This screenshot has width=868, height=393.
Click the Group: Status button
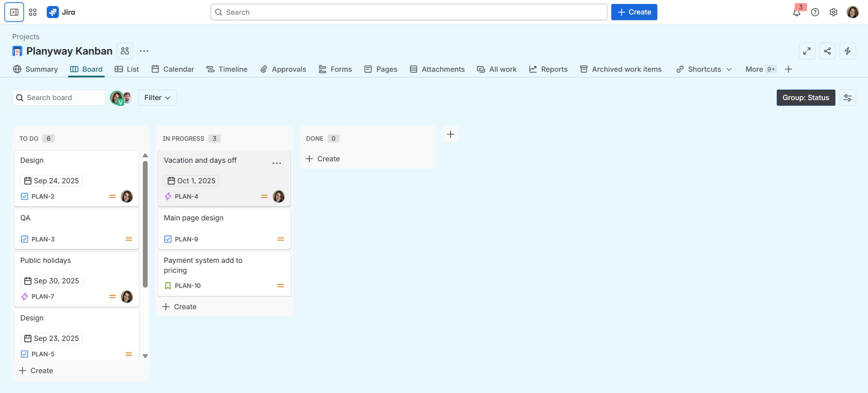805,98
